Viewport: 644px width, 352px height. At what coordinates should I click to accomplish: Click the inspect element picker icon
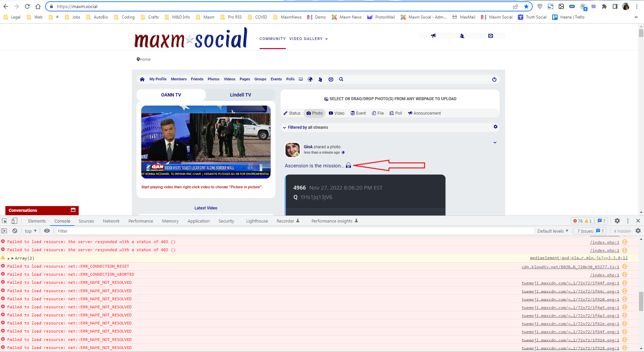click(x=5, y=221)
